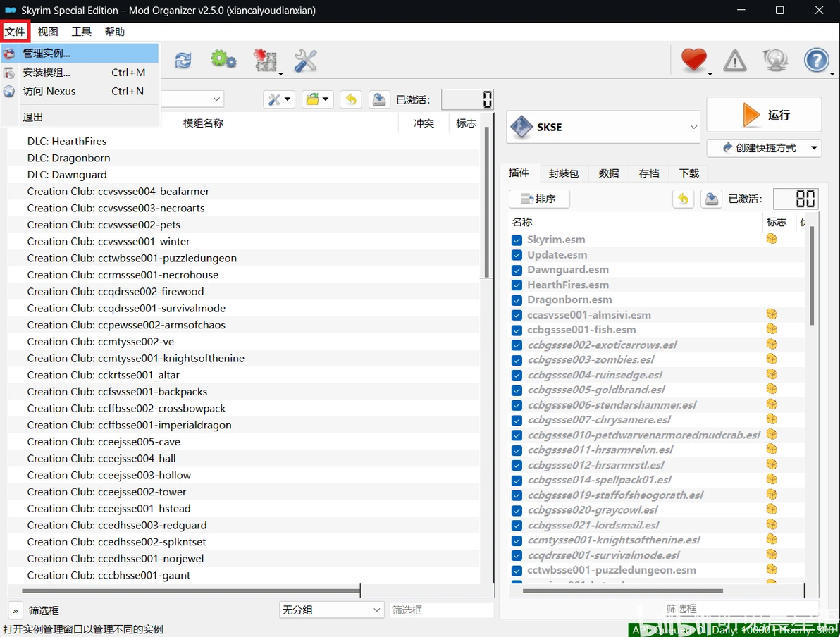Open the folder dropdown above mod list

(x=318, y=99)
